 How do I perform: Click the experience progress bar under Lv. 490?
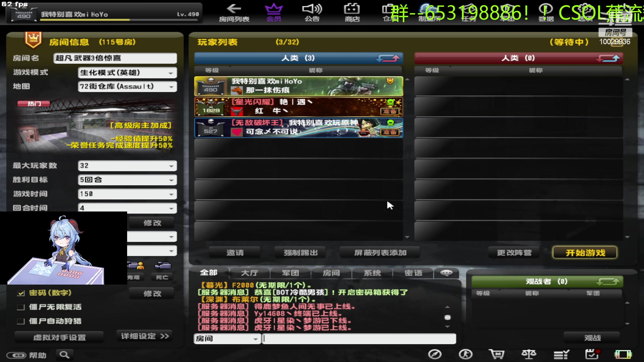119,20
